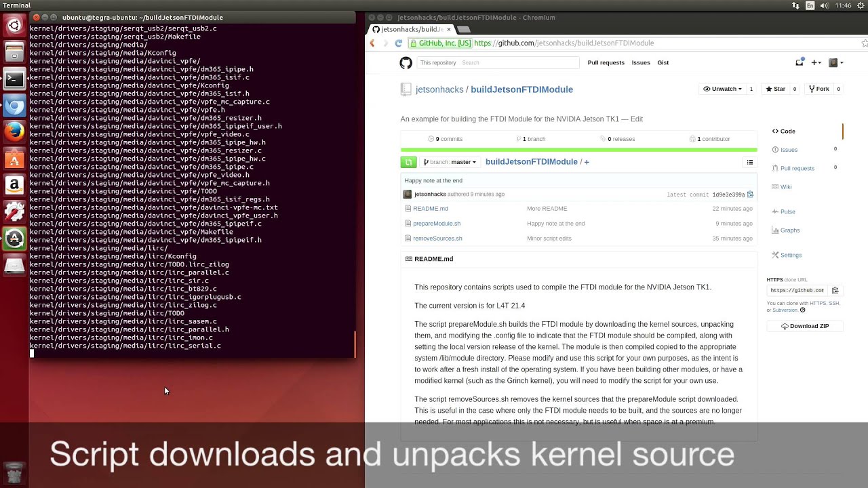The image size is (868, 488).
Task: Star the repository
Action: (x=774, y=89)
